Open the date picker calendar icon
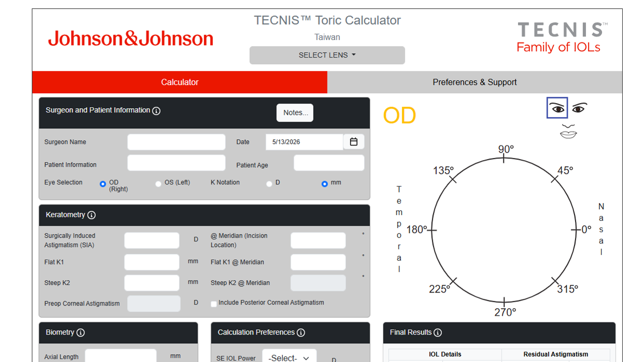644x362 pixels. click(354, 142)
